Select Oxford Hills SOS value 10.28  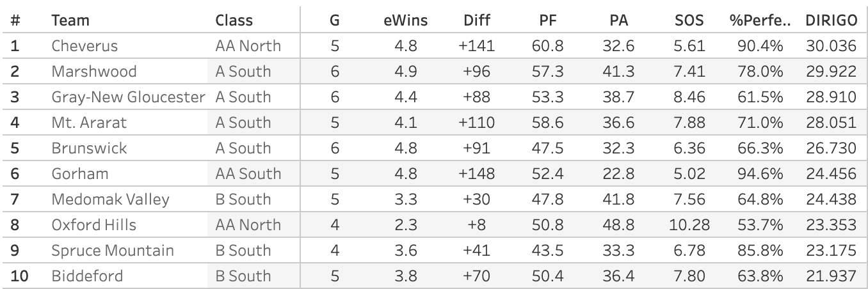[x=689, y=225]
